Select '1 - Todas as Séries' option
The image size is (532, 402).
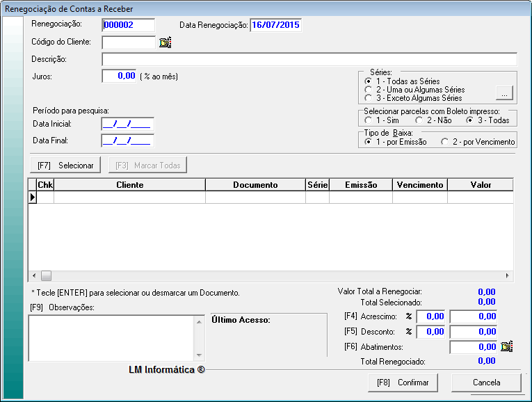368,82
